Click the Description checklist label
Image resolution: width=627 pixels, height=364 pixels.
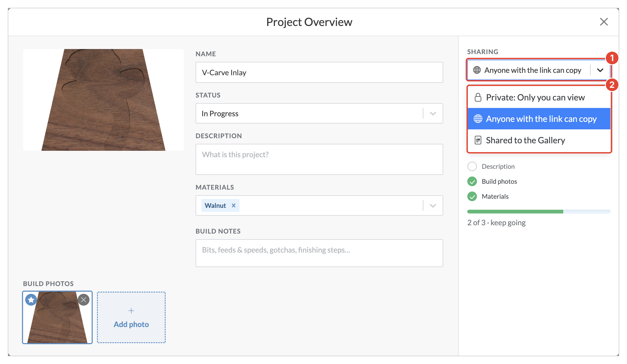coord(498,166)
